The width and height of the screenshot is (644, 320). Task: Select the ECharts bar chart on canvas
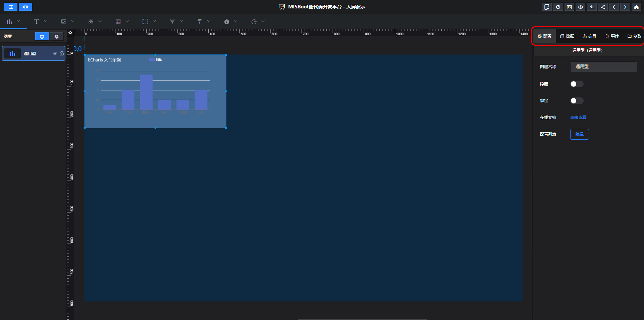[155, 91]
